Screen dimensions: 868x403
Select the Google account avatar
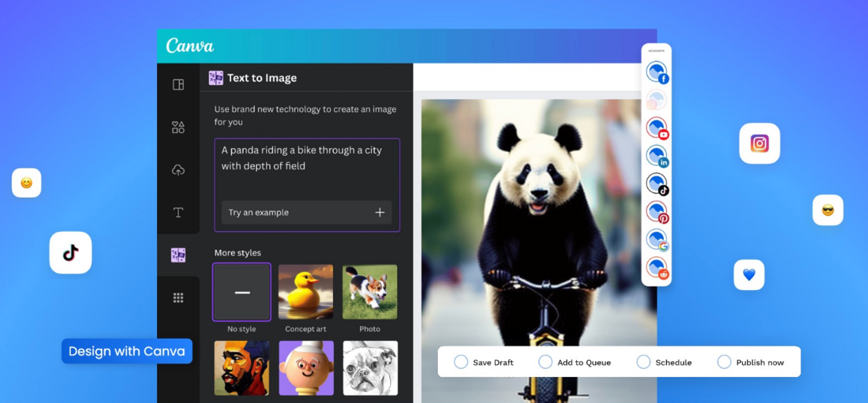(657, 240)
